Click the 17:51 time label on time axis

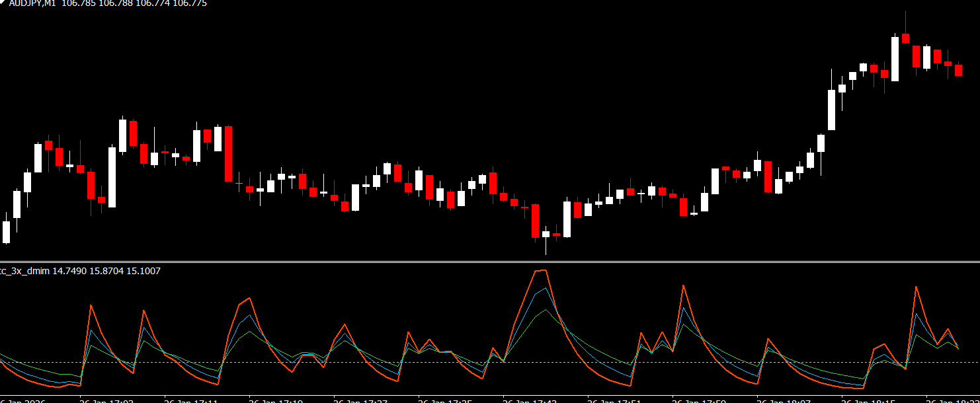coord(614,400)
